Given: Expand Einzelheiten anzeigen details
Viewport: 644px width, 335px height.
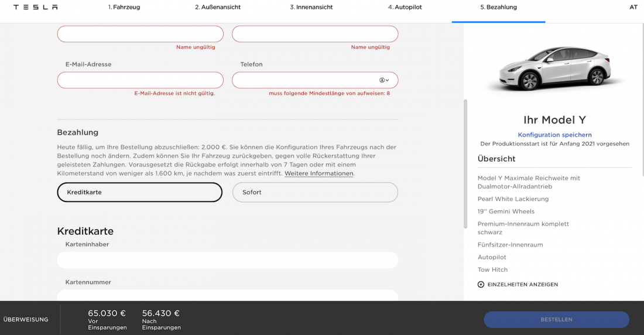Looking at the screenshot, I should [522, 285].
